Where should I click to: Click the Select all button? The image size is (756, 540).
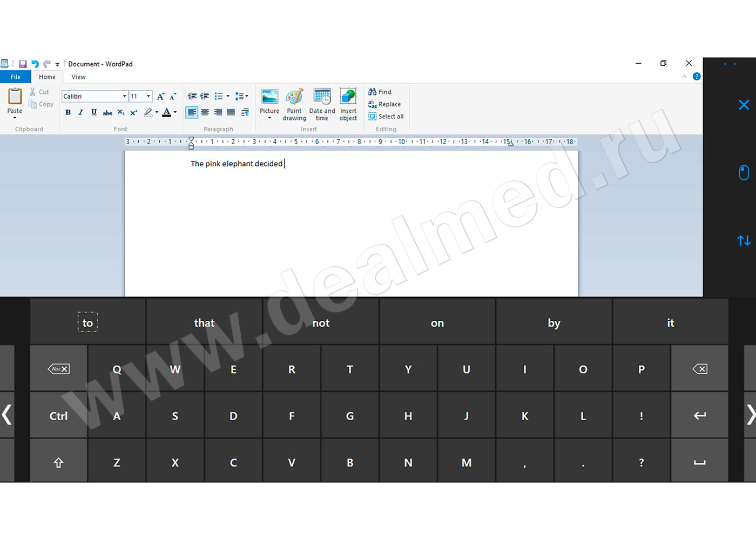386,116
